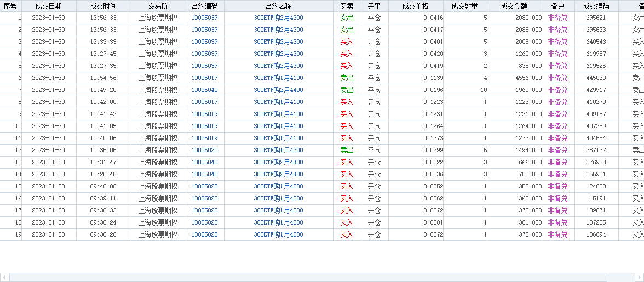Click trade code 109071
Image resolution: width=644 pixels, height=282 pixels.
(x=596, y=210)
